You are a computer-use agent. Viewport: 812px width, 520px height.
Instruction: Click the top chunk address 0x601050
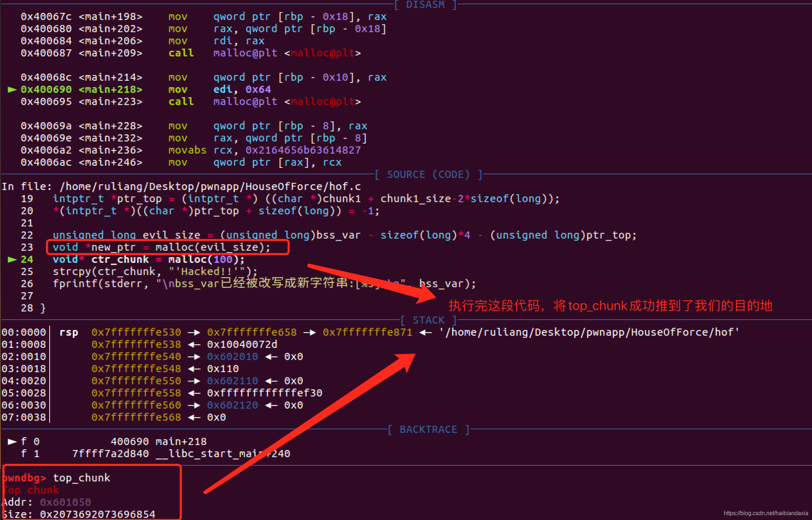[65, 502]
